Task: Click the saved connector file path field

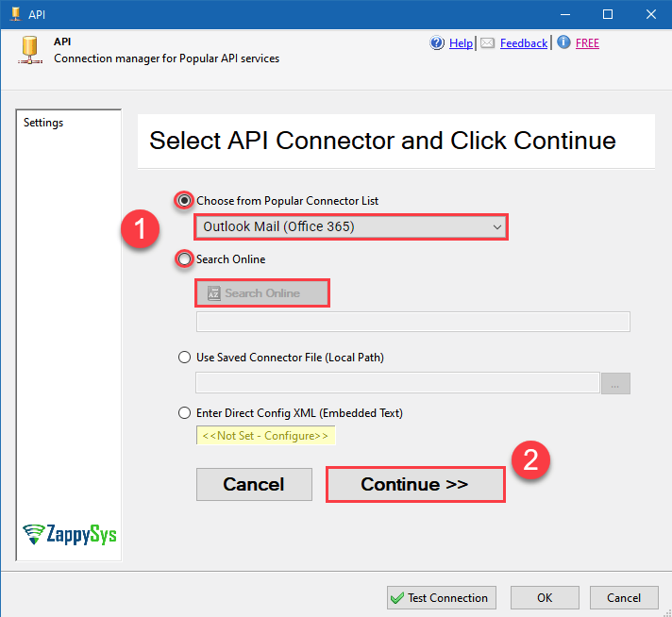Action: (397, 383)
